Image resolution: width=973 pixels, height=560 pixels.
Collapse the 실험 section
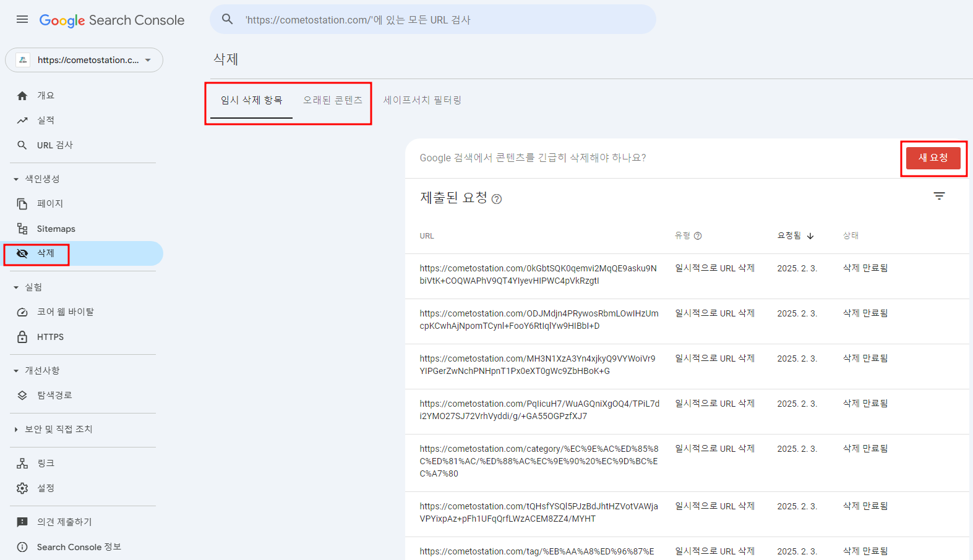coord(16,287)
